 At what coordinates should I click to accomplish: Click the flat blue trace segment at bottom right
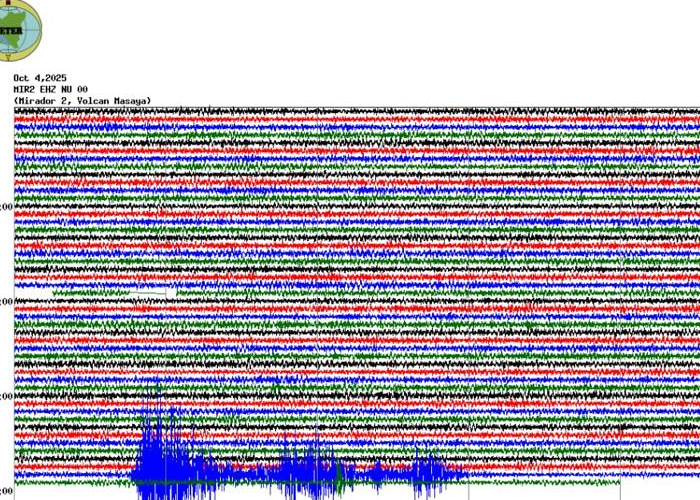point(660,474)
